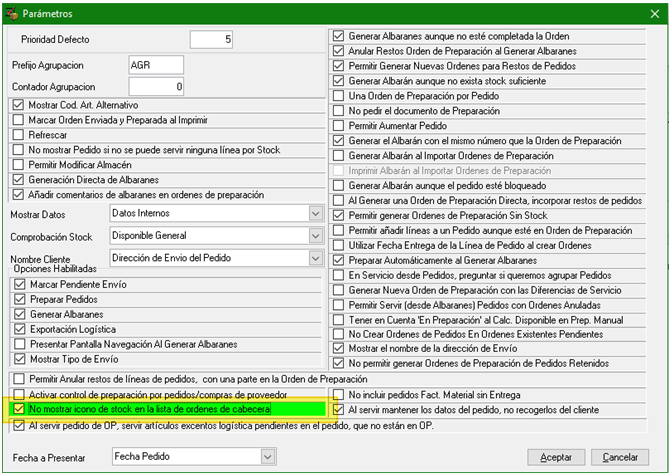Screen dimensions: 672x474
Task: Toggle Exportación Logística checkbox
Action: point(20,330)
